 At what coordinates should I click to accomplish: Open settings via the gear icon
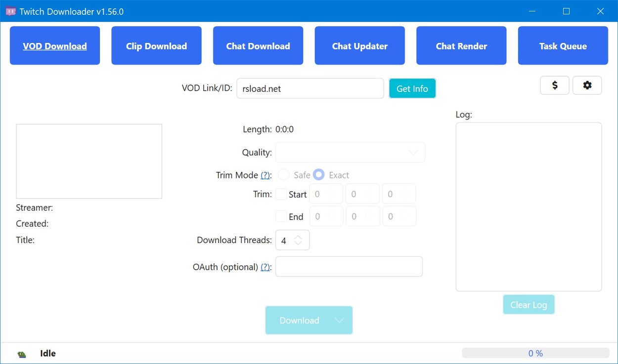click(587, 85)
